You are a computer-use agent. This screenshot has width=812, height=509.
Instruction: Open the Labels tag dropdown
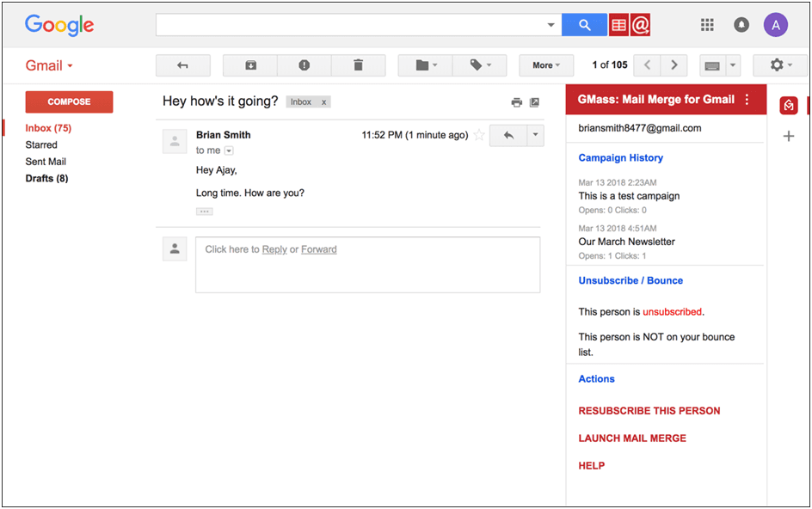point(479,65)
